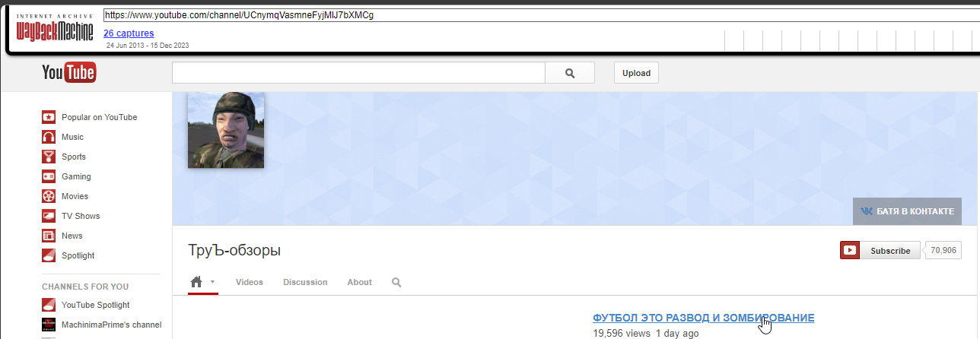The image size is (980, 339).
Task: Go to the YouTube logo home
Action: coord(68,73)
